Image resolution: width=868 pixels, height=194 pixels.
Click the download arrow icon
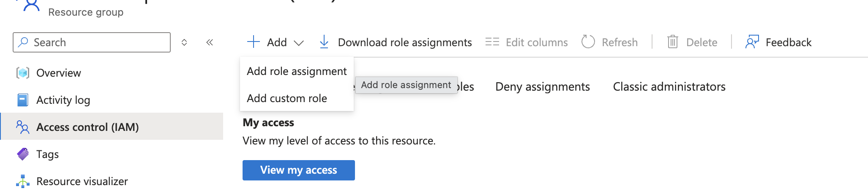coord(324,42)
